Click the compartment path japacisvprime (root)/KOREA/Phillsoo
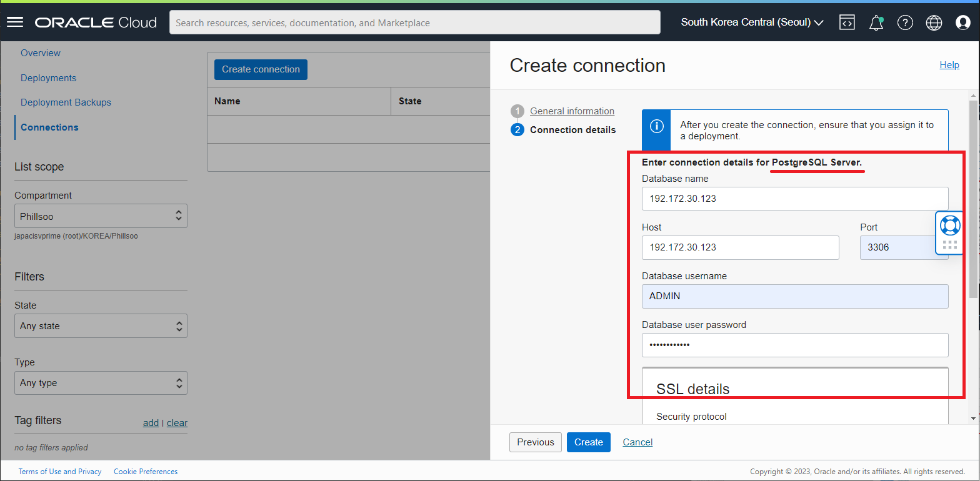The width and height of the screenshot is (980, 481). 76,237
